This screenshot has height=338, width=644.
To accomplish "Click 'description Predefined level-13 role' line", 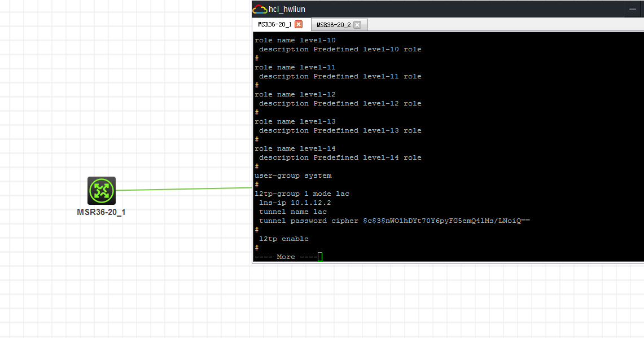I will [x=340, y=130].
